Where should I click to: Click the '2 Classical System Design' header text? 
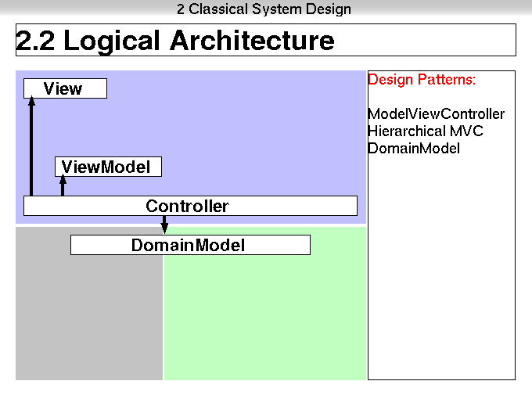pyautogui.click(x=264, y=9)
